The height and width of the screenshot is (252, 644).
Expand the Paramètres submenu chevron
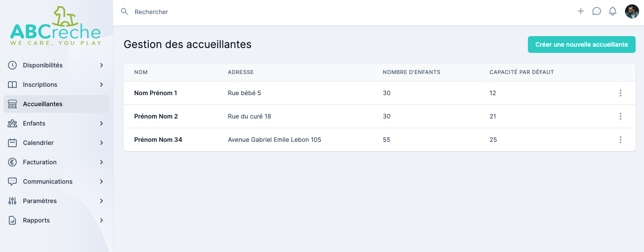pos(102,201)
